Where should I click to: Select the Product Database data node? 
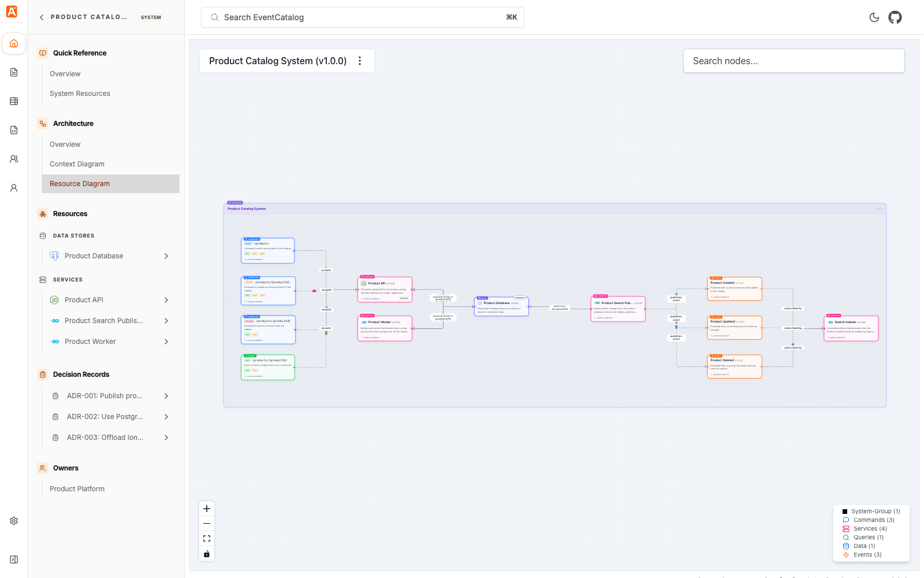pyautogui.click(x=502, y=306)
